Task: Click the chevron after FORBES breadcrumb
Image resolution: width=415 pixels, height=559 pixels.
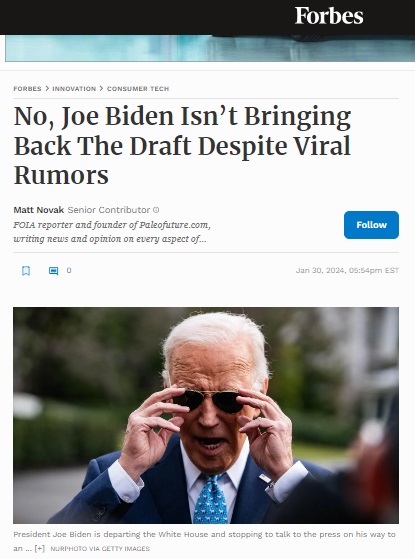Action: (47, 88)
